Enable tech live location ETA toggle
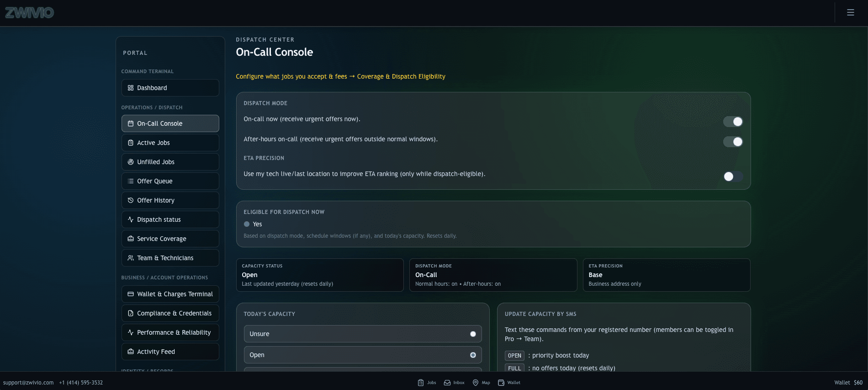 coord(733,176)
